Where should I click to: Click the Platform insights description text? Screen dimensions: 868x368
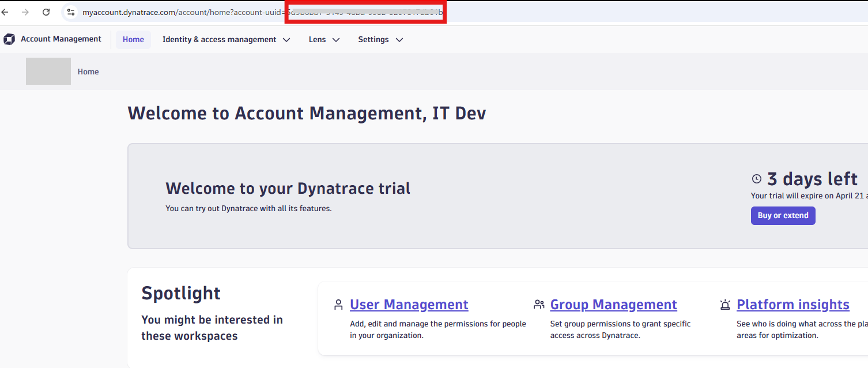tap(802, 329)
